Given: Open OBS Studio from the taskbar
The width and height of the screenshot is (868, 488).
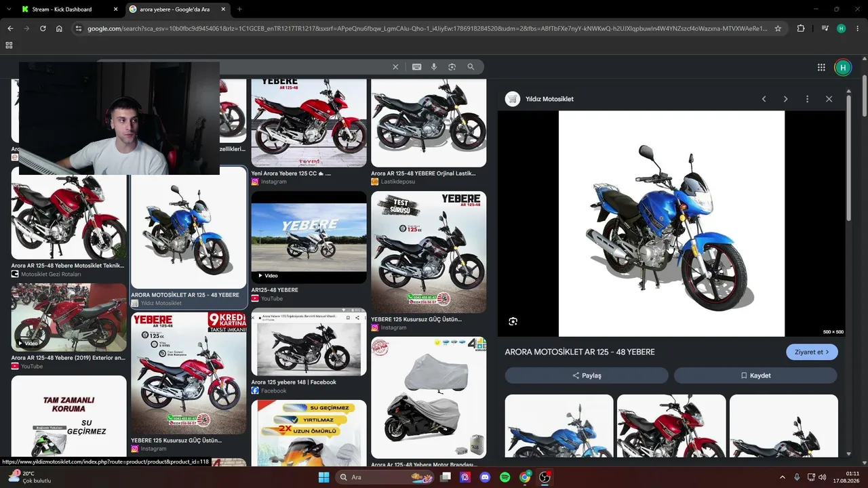Looking at the screenshot, I should [x=545, y=477].
